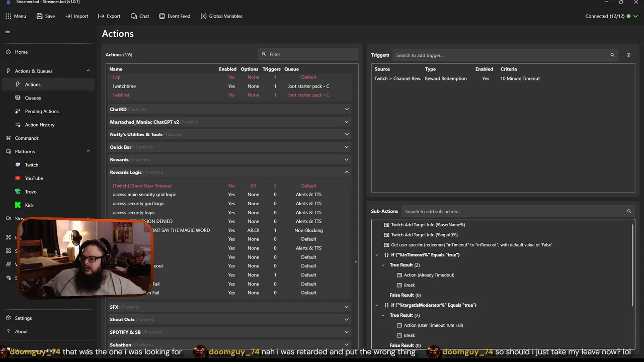644x362 pixels.
Task: Open Queues in the sidebar
Action: [x=33, y=98]
